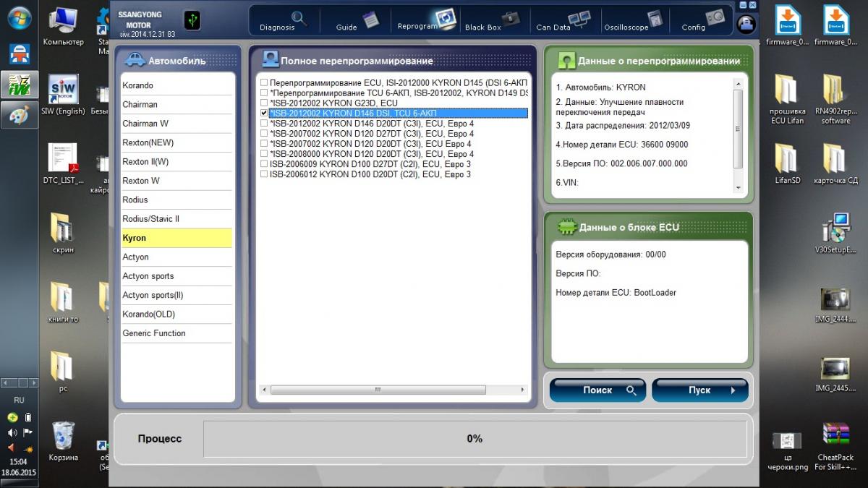Check the Перепрограммирование TCU 6-АКП checkbox
Viewport: 868px width, 488px height.
[264, 93]
